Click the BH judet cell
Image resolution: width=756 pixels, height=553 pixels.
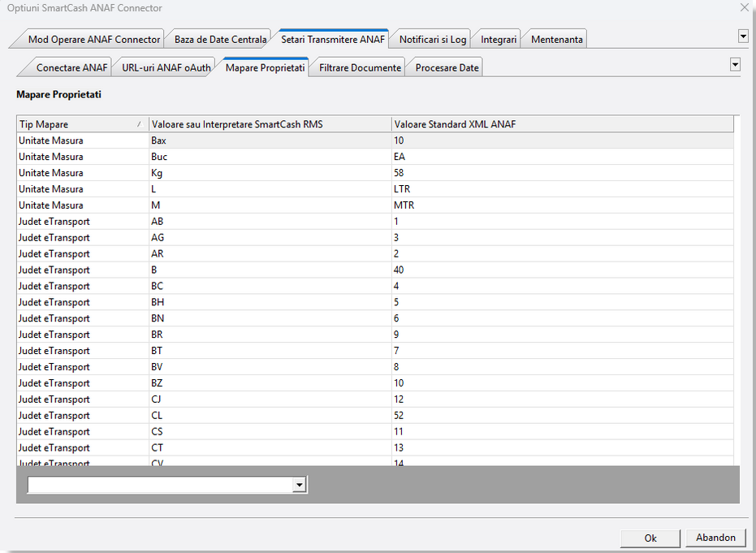pyautogui.click(x=270, y=302)
